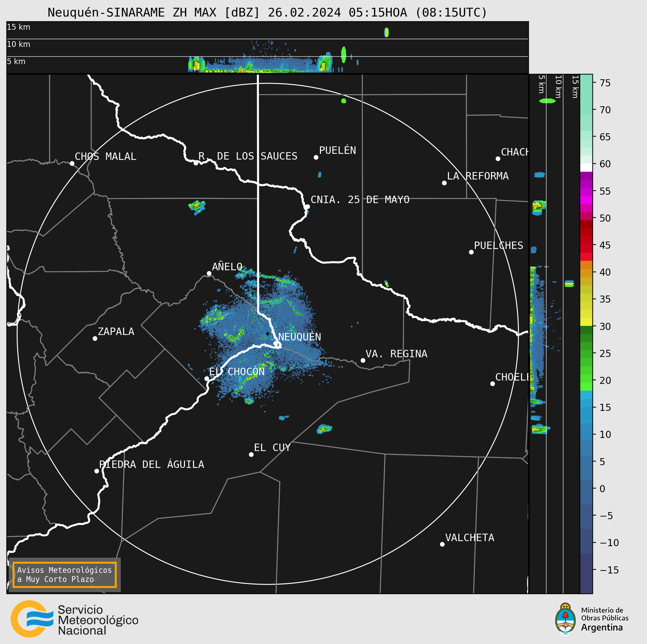Click the CNIA. 25 DE MAYO label

tap(360, 199)
